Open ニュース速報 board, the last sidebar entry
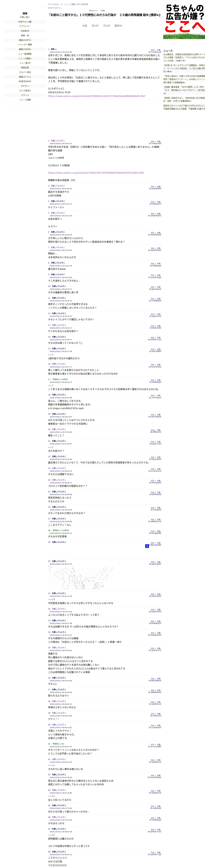 point(25,100)
